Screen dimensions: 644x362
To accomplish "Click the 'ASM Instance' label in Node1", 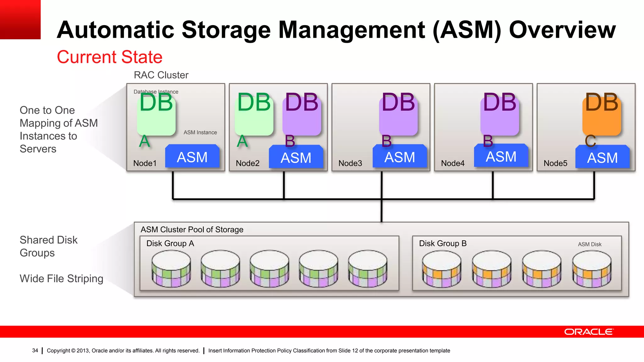I will tap(200, 132).
